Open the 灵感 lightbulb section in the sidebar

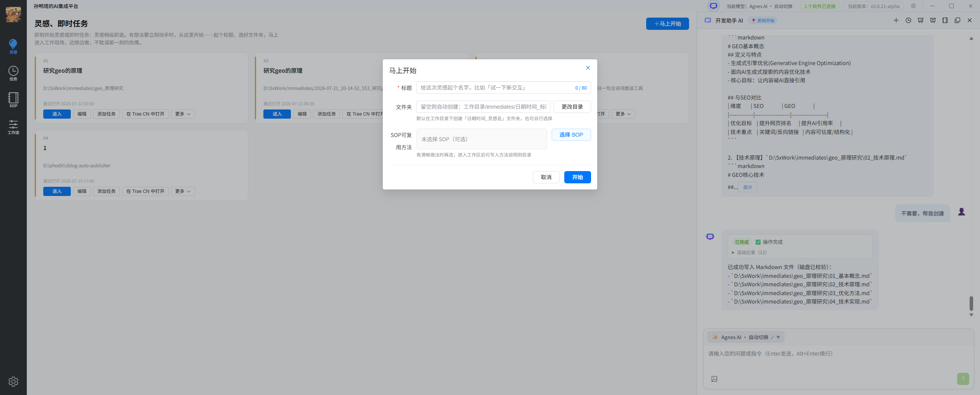(x=13, y=46)
